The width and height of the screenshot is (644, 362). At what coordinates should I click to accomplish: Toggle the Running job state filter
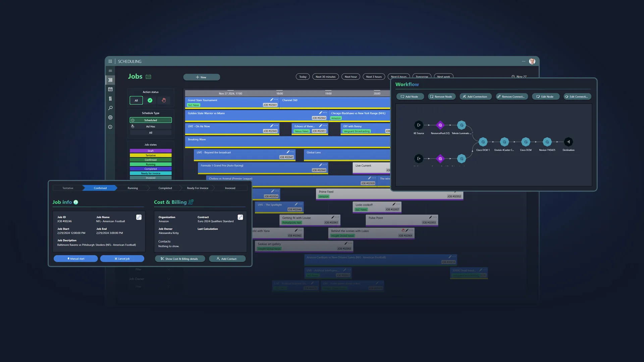(151, 164)
